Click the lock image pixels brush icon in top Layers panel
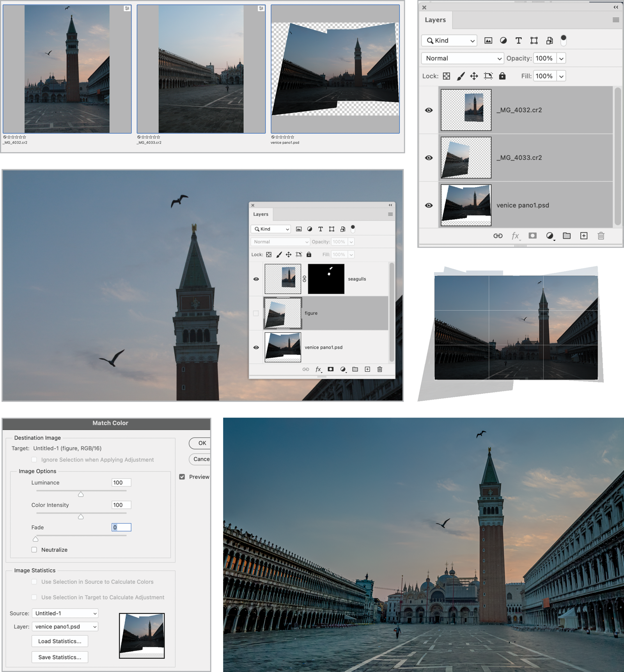 [461, 76]
